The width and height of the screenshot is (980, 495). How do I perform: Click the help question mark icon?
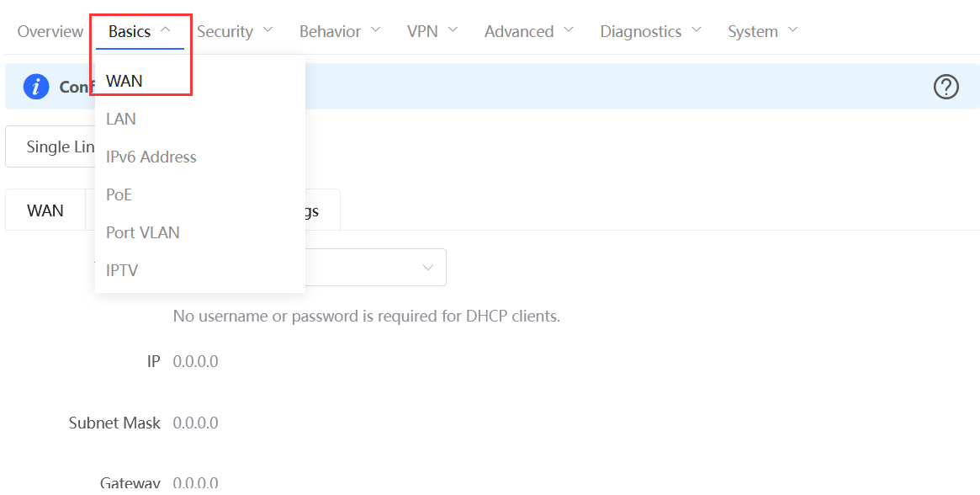click(x=946, y=87)
